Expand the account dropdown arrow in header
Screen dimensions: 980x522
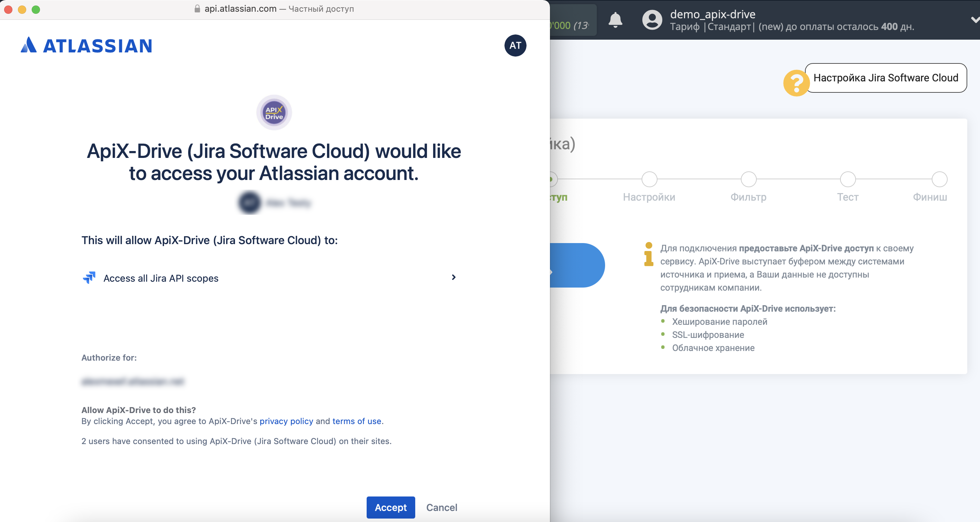[x=975, y=20]
